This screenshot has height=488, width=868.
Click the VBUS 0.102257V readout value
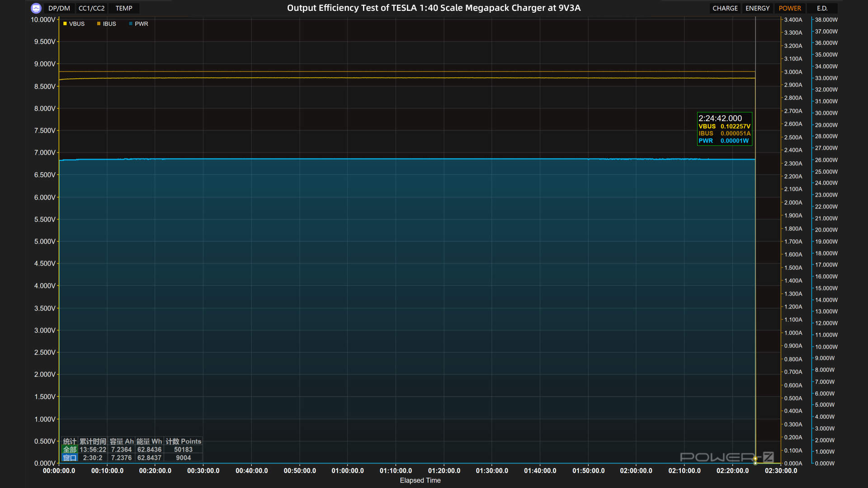(736, 127)
